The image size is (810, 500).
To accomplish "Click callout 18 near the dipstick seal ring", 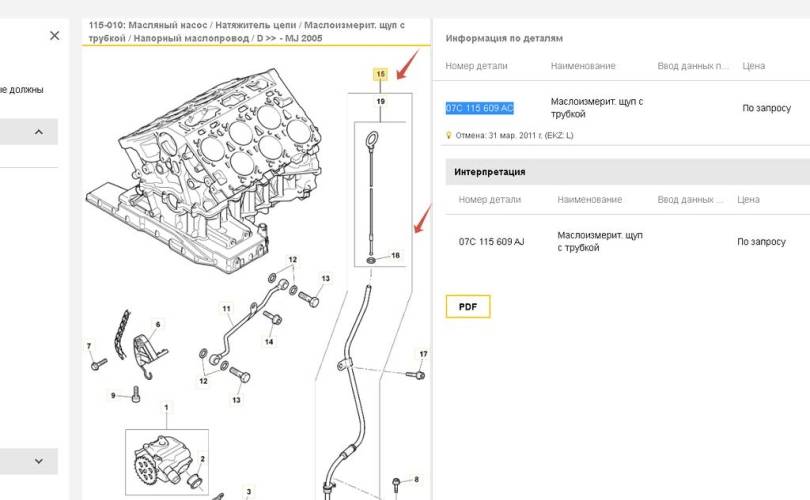I will [x=395, y=256].
